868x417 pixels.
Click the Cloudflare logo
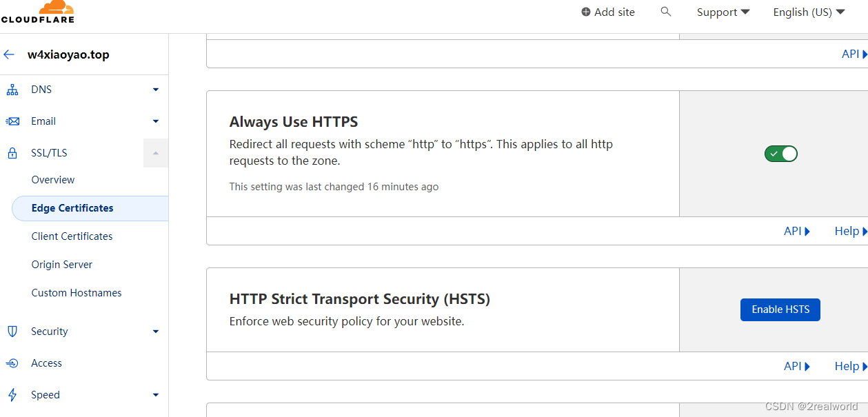(38, 12)
